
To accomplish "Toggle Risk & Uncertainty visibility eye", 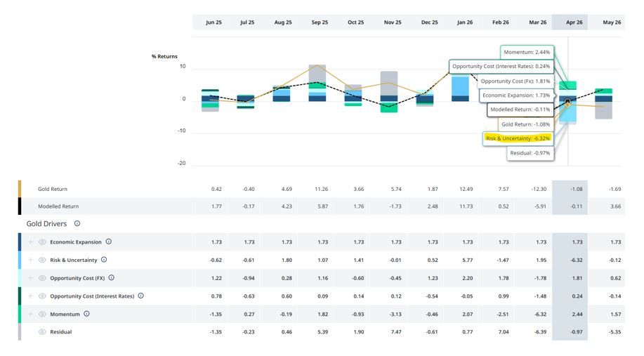I will (42, 260).
